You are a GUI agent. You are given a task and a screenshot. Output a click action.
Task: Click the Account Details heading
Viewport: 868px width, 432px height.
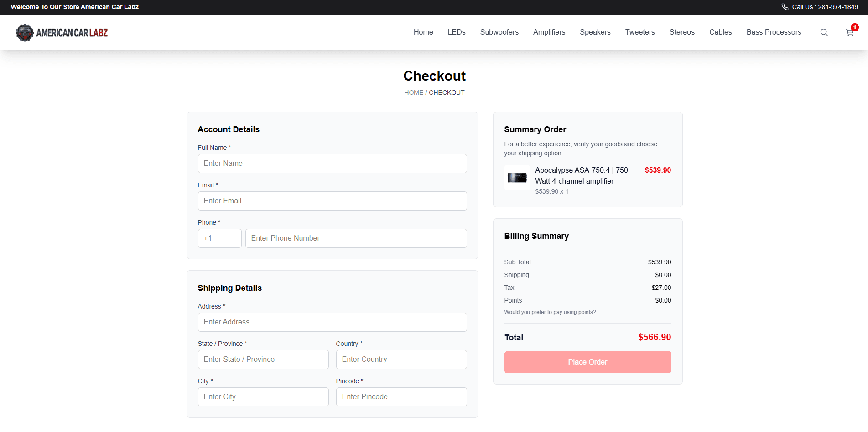pos(229,129)
